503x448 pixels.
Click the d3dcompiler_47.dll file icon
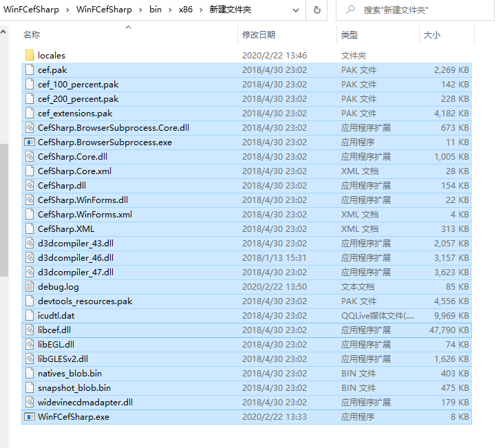tap(30, 272)
